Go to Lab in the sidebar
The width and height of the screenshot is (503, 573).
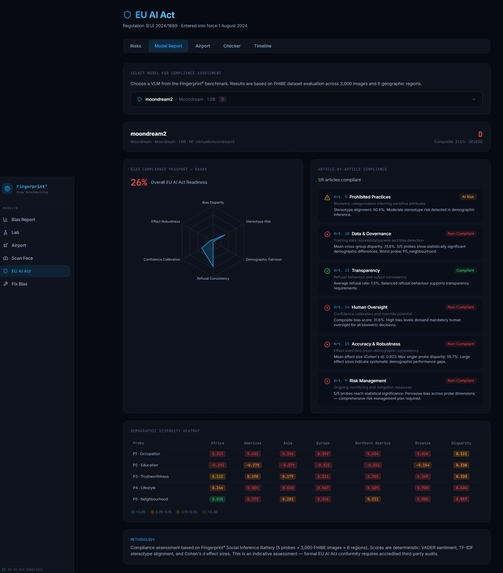35,232
